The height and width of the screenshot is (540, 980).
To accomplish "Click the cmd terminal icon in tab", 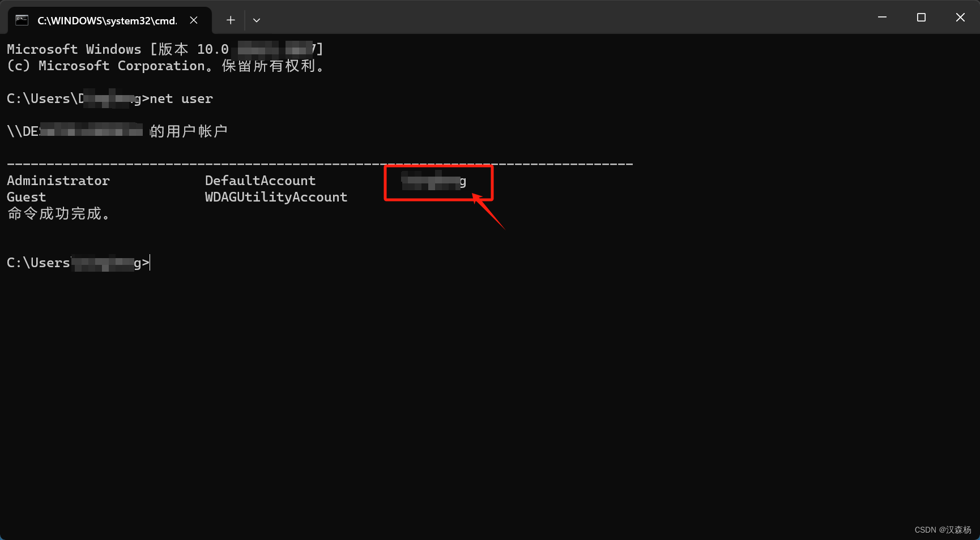I will coord(22,20).
